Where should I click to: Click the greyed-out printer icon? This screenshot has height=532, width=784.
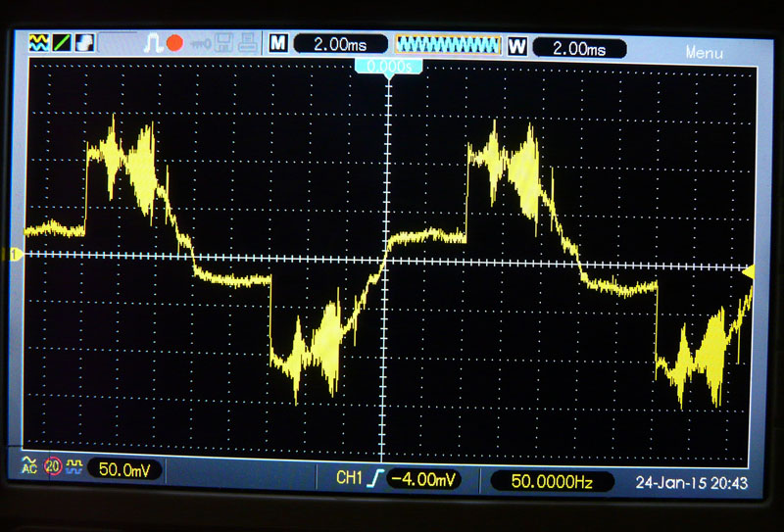(247, 44)
